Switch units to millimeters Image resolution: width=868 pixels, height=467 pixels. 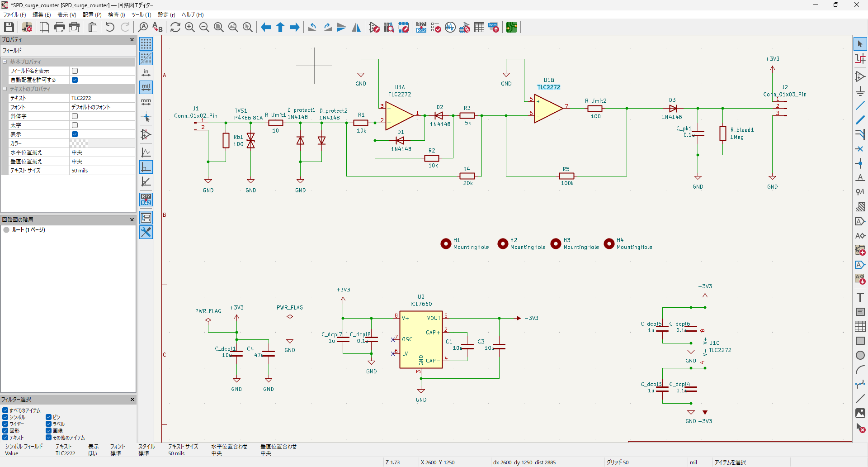[x=146, y=102]
